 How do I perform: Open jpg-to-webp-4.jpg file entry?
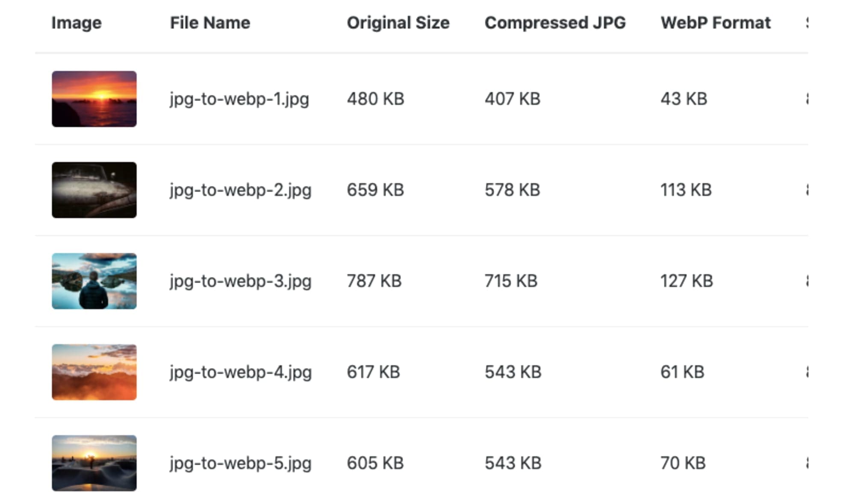(240, 372)
